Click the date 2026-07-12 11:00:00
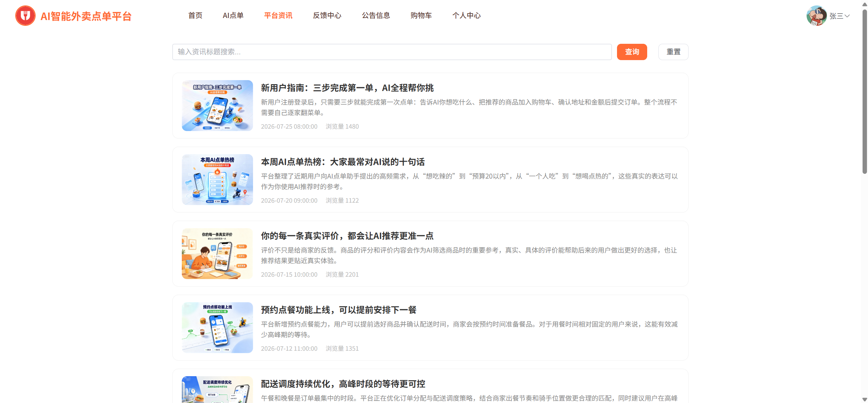The image size is (868, 403). [289, 348]
